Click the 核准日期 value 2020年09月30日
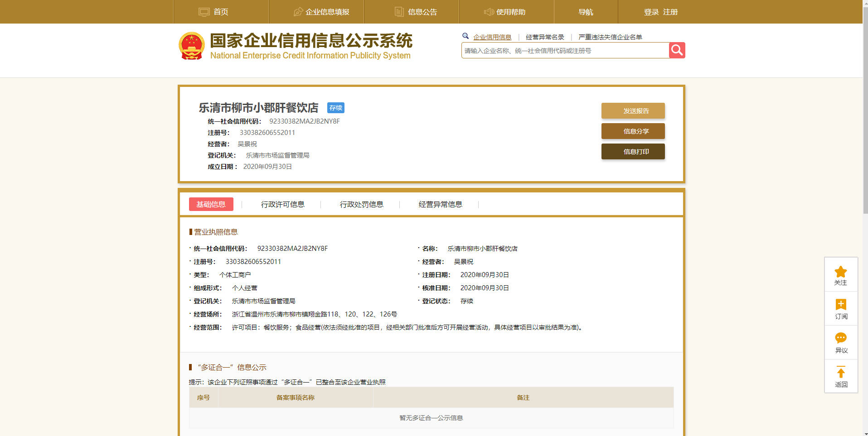 (x=485, y=288)
